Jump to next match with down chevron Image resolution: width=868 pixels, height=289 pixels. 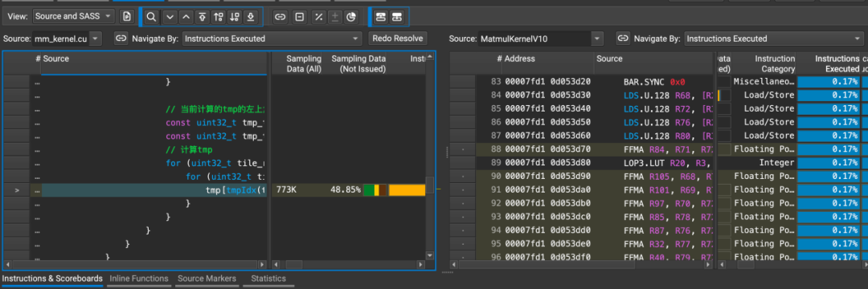coord(170,17)
